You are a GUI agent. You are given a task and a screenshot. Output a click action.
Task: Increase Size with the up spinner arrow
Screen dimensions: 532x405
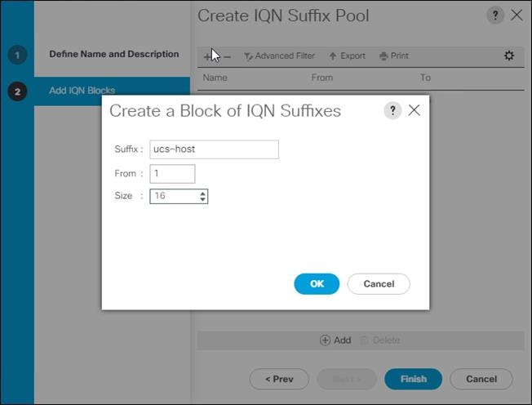[202, 194]
